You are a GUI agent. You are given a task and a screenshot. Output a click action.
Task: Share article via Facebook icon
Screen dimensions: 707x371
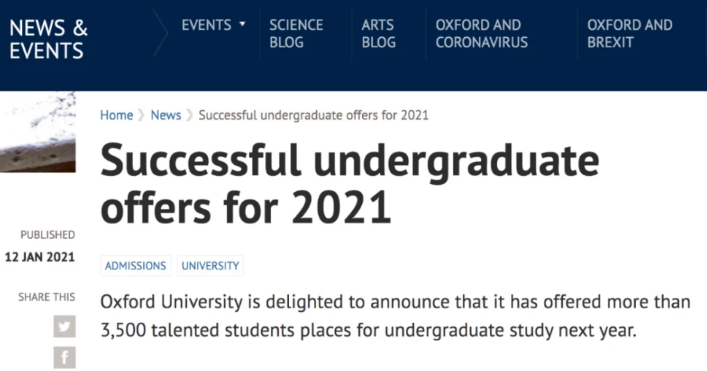pos(64,357)
